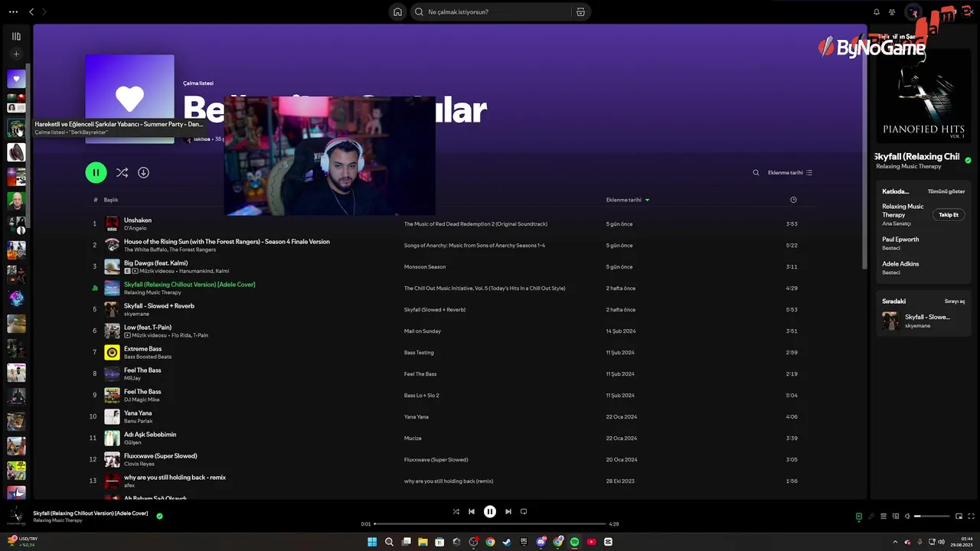Open the Mail on Sunday album link
This screenshot has height=551, width=980.
pyautogui.click(x=423, y=331)
